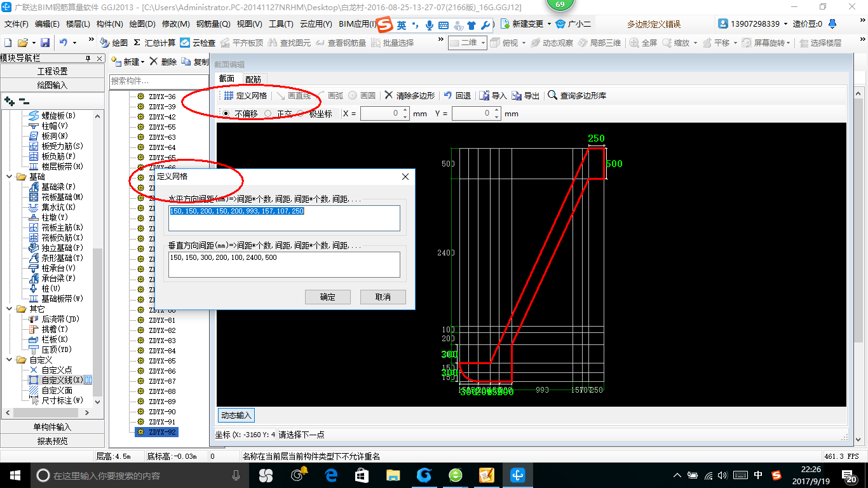Click collapse-all minus icon in navigator

click(x=24, y=101)
